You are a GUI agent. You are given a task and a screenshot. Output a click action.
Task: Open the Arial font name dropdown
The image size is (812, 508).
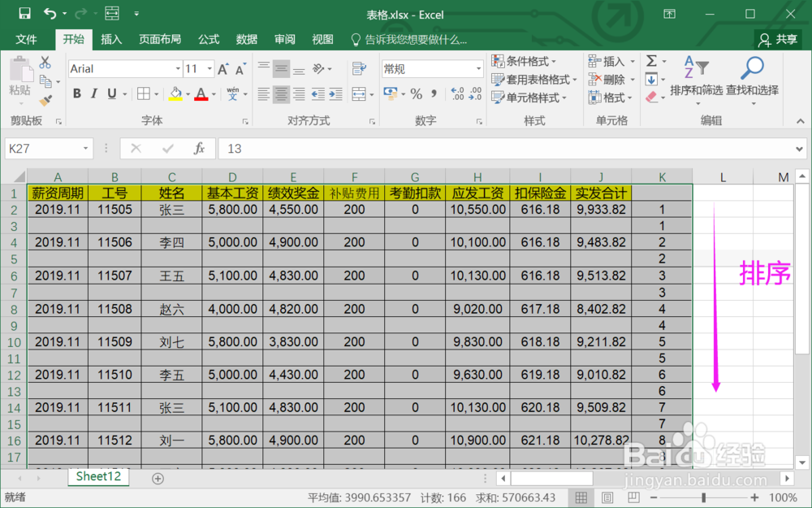[178, 69]
